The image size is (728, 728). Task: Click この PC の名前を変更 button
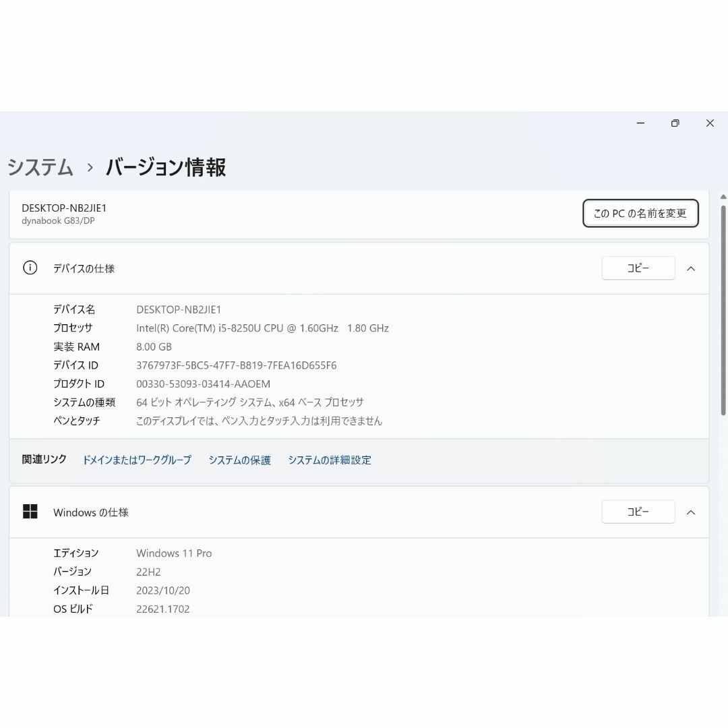click(x=641, y=213)
